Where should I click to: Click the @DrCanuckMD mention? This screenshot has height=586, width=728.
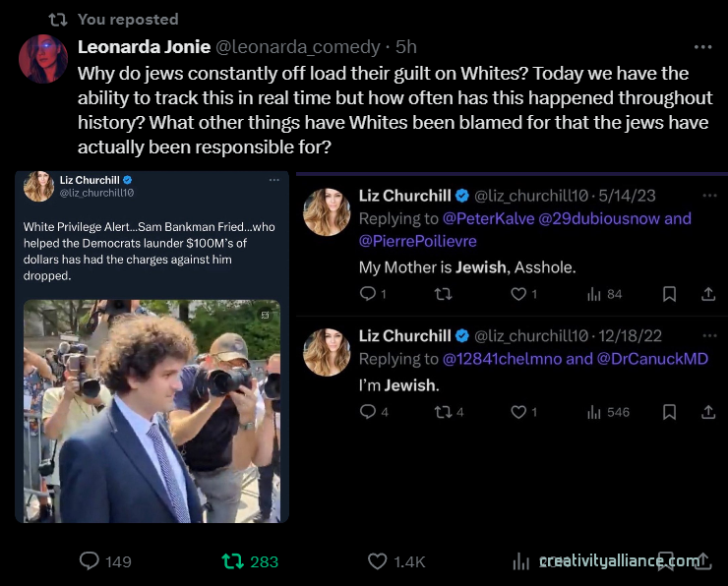tap(652, 359)
